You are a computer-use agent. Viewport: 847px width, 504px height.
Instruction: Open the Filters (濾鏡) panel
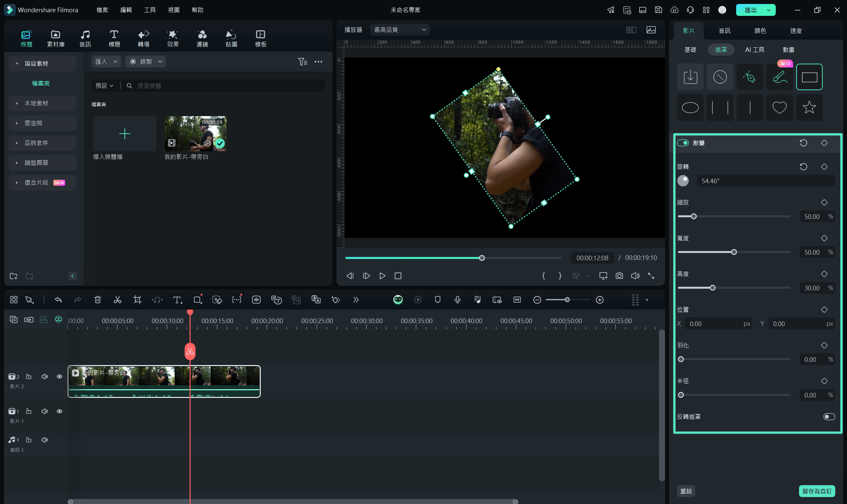202,38
